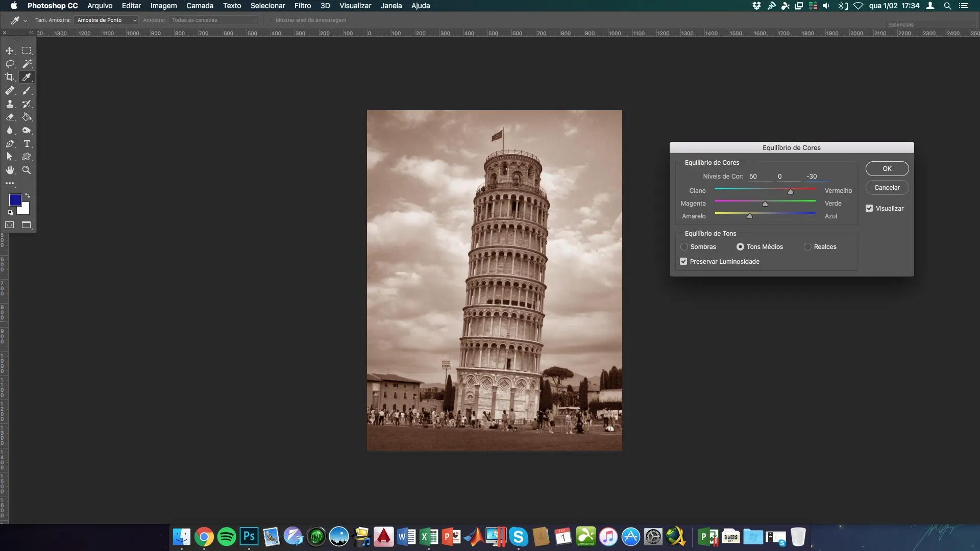980x551 pixels.
Task: Select the Move tool
Action: [x=10, y=51]
